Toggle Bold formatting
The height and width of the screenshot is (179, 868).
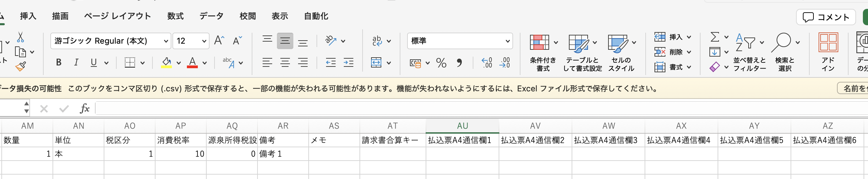(x=59, y=62)
